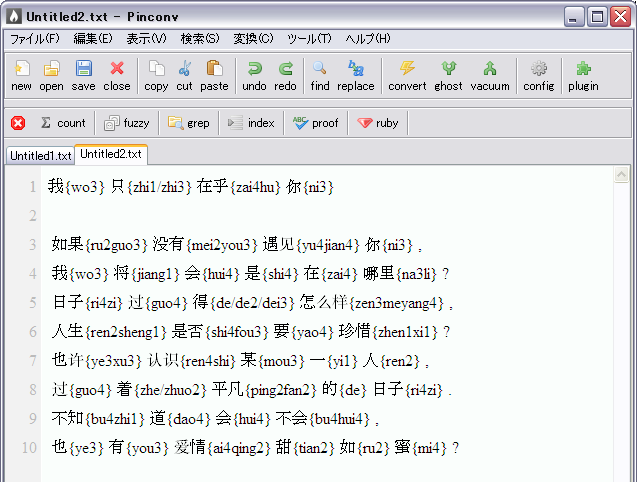Image resolution: width=637 pixels, height=482 pixels.
Task: Click {de/de2/dei3} on line 5
Action: click(x=252, y=303)
